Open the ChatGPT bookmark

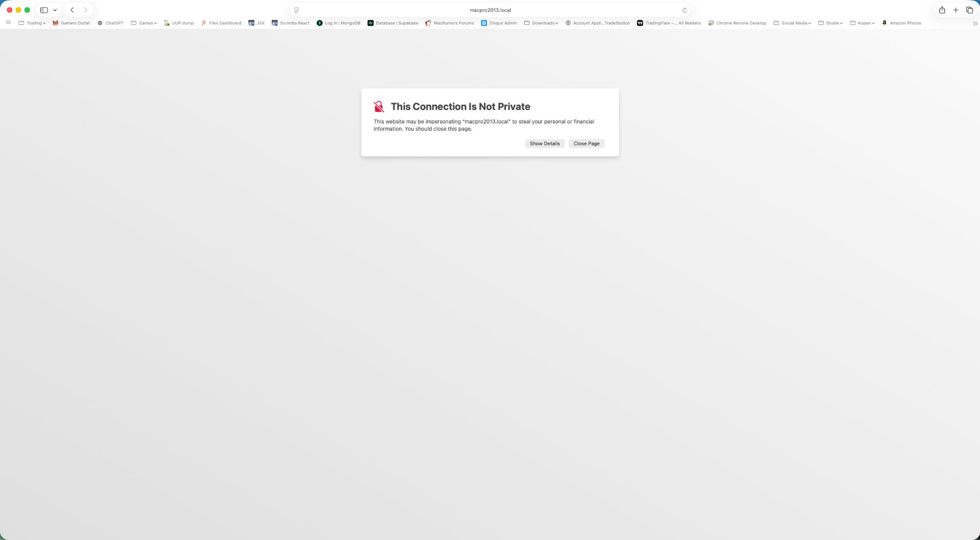pos(110,23)
